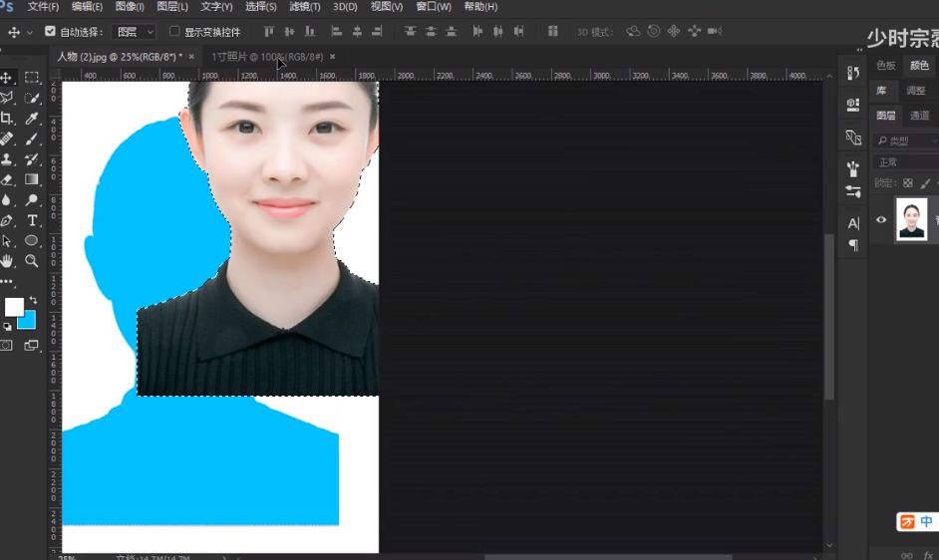Toggle Quick Mask mode
This screenshot has width=939, height=560.
point(6,346)
